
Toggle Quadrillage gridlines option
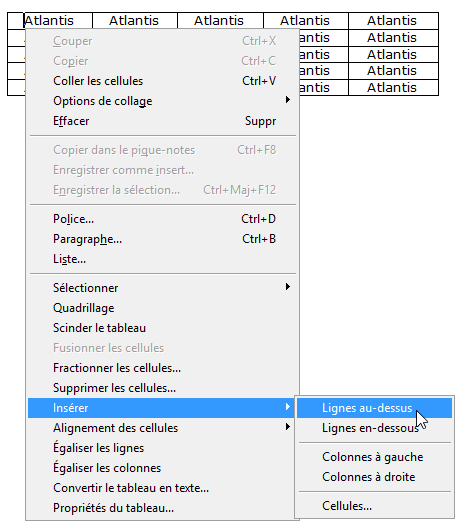(x=163, y=308)
